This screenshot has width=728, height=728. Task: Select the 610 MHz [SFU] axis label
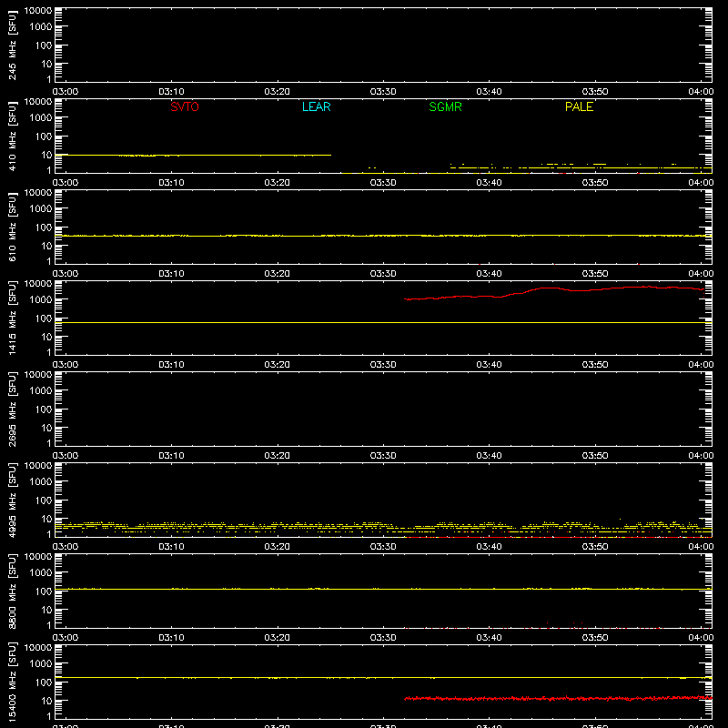coord(13,227)
